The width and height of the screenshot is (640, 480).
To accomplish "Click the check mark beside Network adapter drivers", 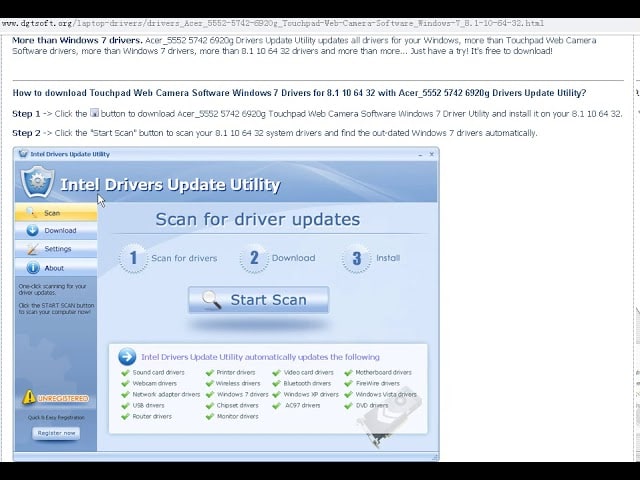I will pos(125,394).
